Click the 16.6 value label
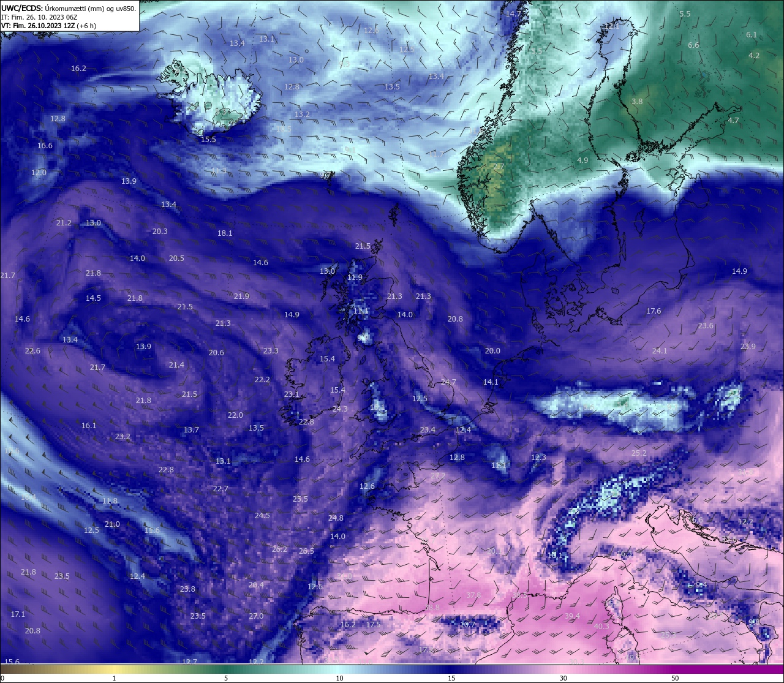Viewport: 784px width, 683px height. (45, 146)
